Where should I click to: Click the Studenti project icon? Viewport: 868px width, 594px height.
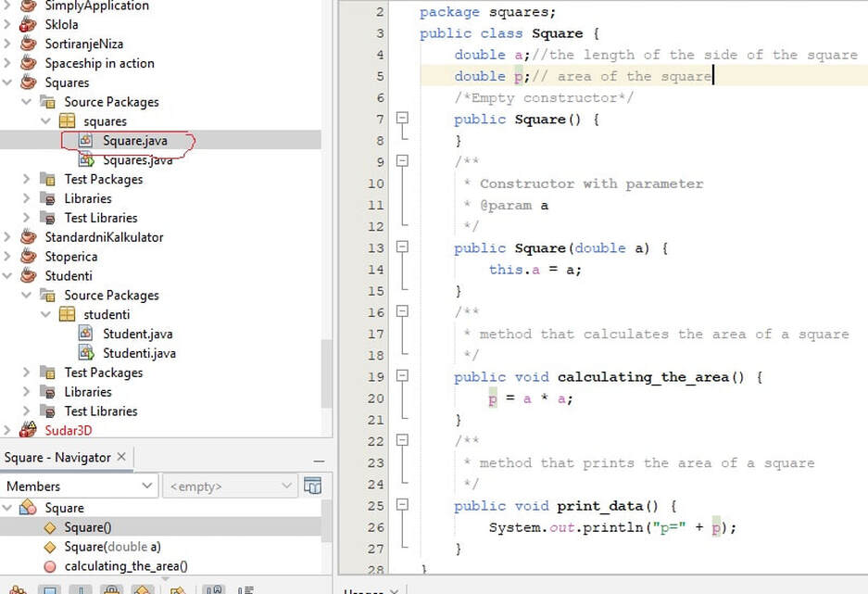coord(28,276)
